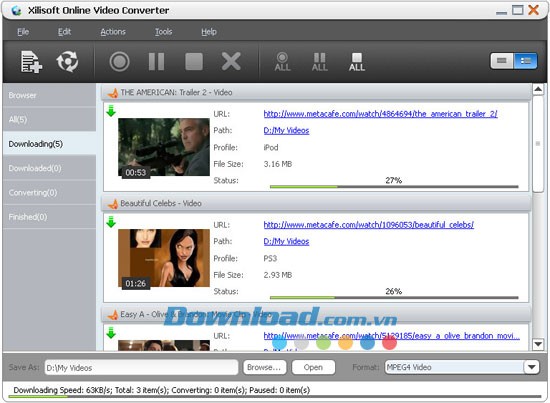Click flame icon beside Easy A title

(x=113, y=315)
